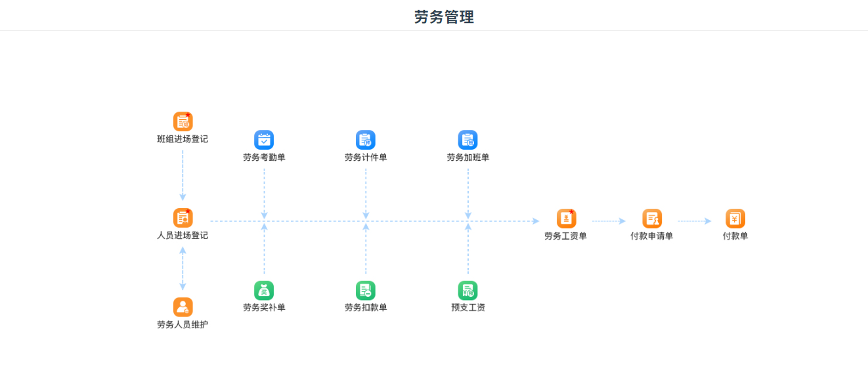This screenshot has height=369, width=868.
Task: Click the 劳务加班单 label text
Action: pyautogui.click(x=467, y=158)
